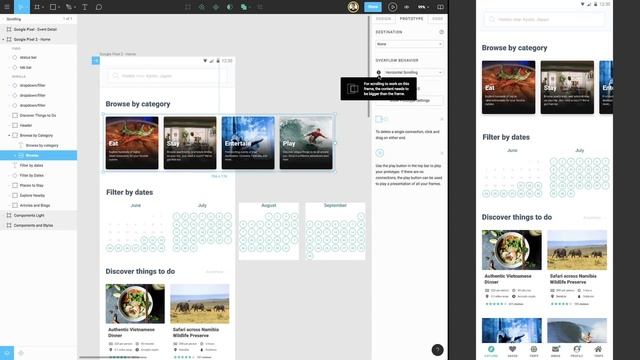The image size is (640, 360).
Task: Open the user avatar
Action: tap(353, 7)
